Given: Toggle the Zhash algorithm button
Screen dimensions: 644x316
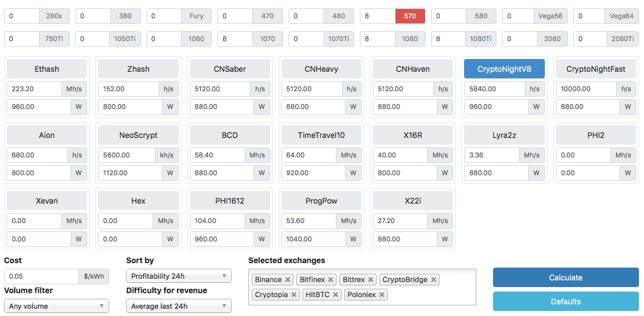Looking at the screenshot, I should [138, 69].
